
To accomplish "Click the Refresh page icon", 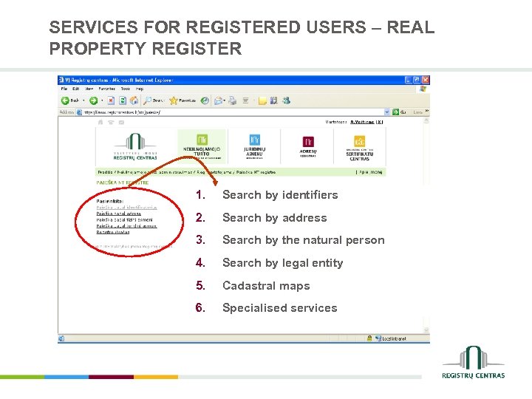I will point(123,100).
